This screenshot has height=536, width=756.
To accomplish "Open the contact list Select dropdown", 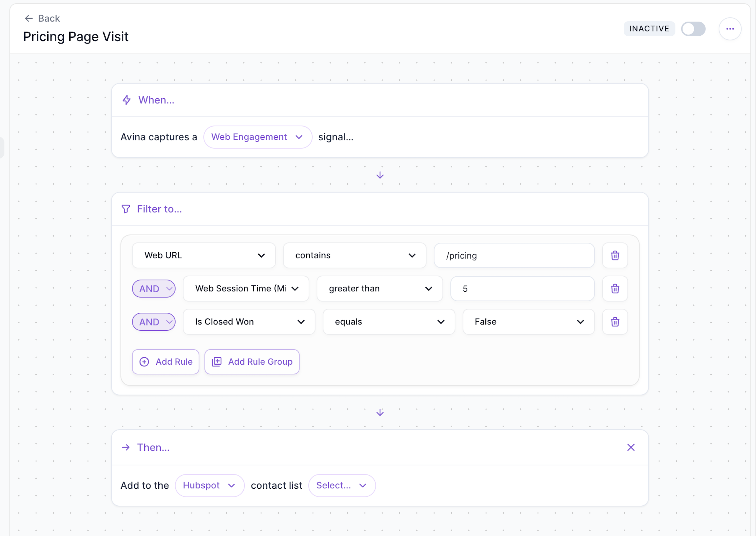I will [342, 485].
